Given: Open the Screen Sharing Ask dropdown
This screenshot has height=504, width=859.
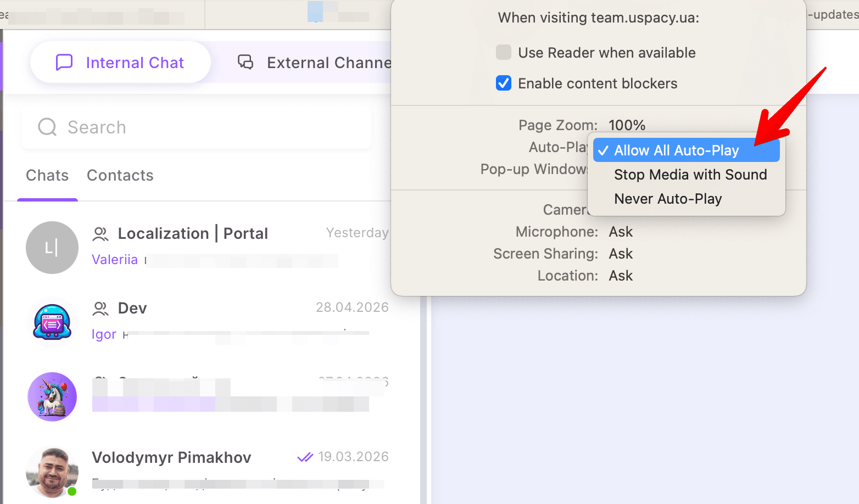Looking at the screenshot, I should pos(621,254).
